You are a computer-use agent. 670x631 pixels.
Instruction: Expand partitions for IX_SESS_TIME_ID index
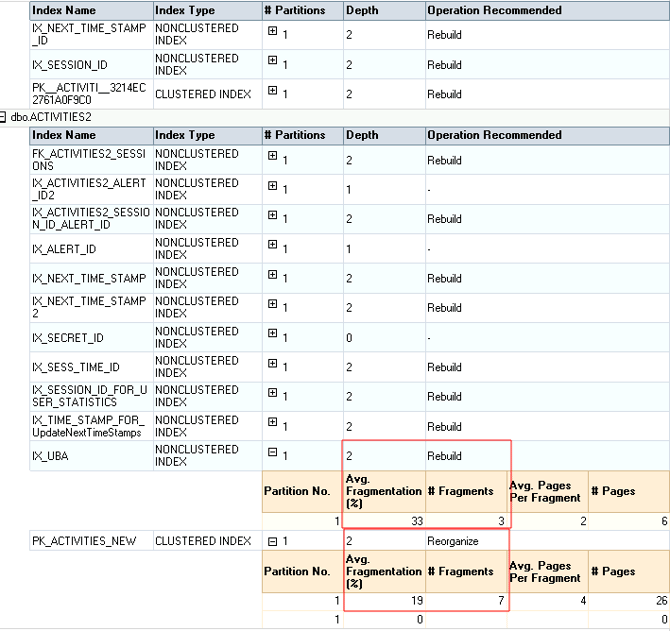(x=272, y=363)
